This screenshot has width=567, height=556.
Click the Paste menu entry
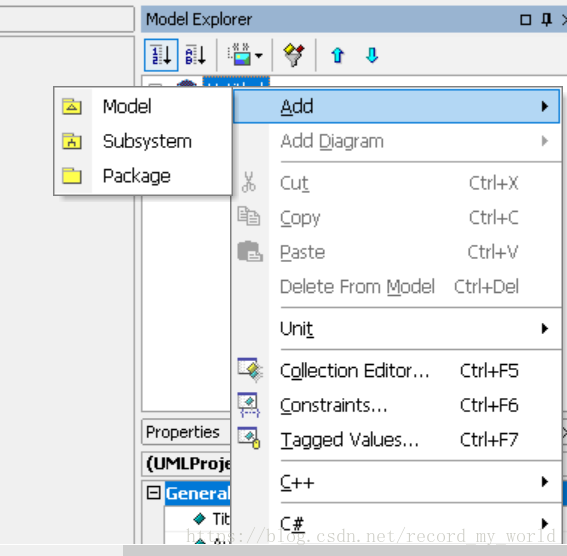(x=396, y=252)
